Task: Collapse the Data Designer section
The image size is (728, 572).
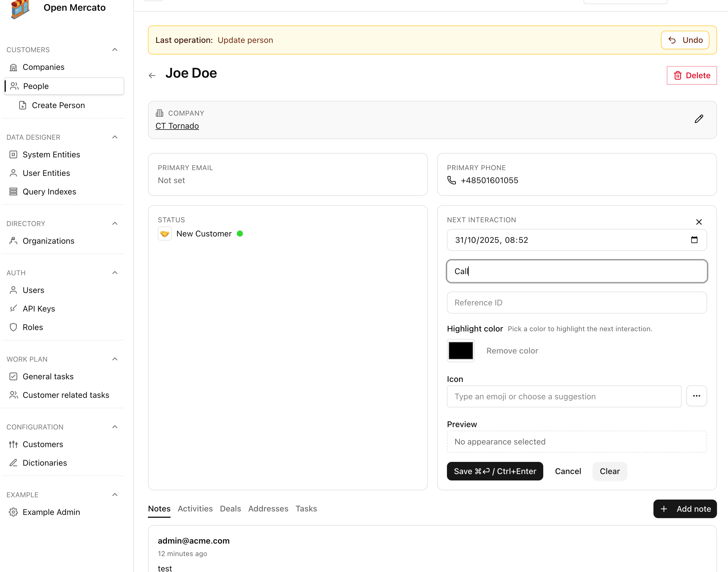Action: point(115,137)
